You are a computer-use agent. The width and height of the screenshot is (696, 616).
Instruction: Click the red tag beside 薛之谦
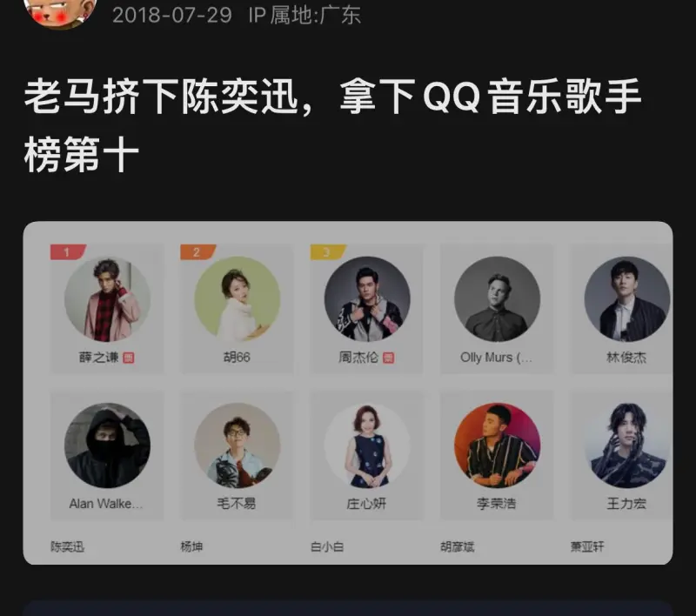coord(129,358)
